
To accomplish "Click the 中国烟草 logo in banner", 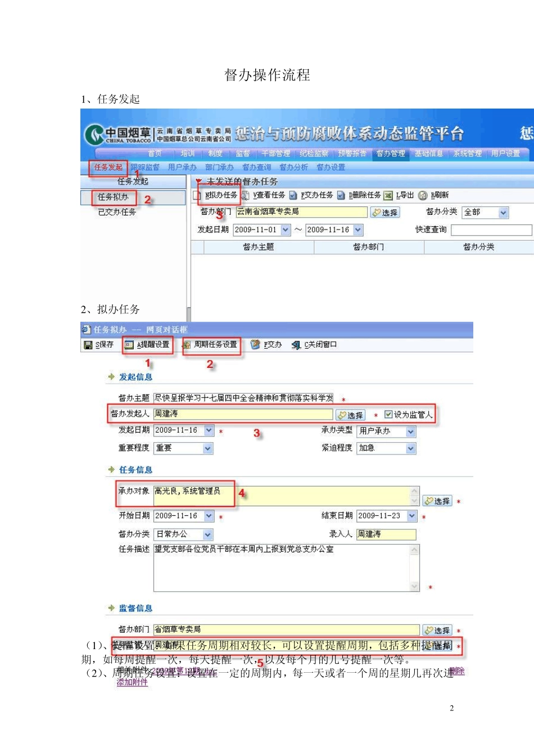I will click(117, 134).
